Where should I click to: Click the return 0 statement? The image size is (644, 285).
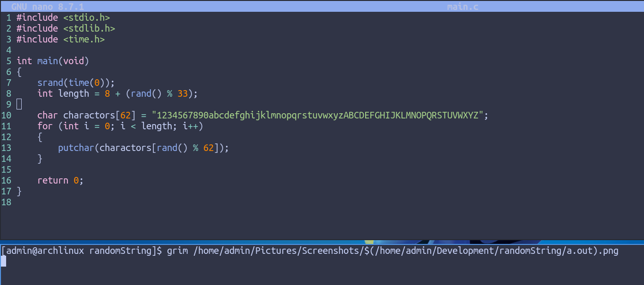(x=60, y=180)
